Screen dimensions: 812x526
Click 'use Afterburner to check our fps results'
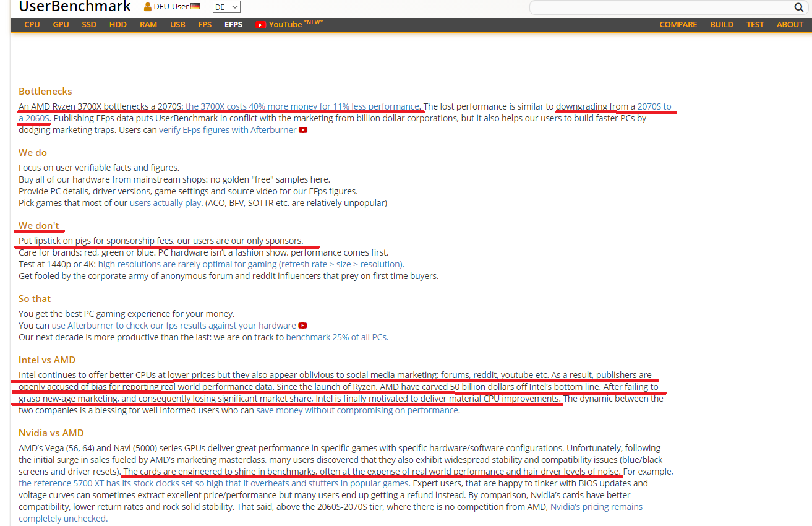174,326
